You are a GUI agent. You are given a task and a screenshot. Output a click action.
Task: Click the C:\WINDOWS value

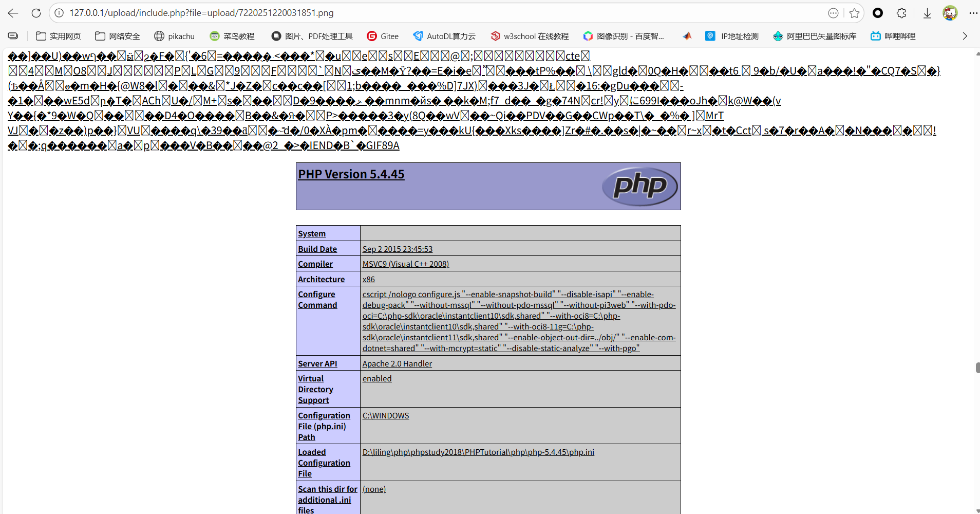click(x=386, y=415)
